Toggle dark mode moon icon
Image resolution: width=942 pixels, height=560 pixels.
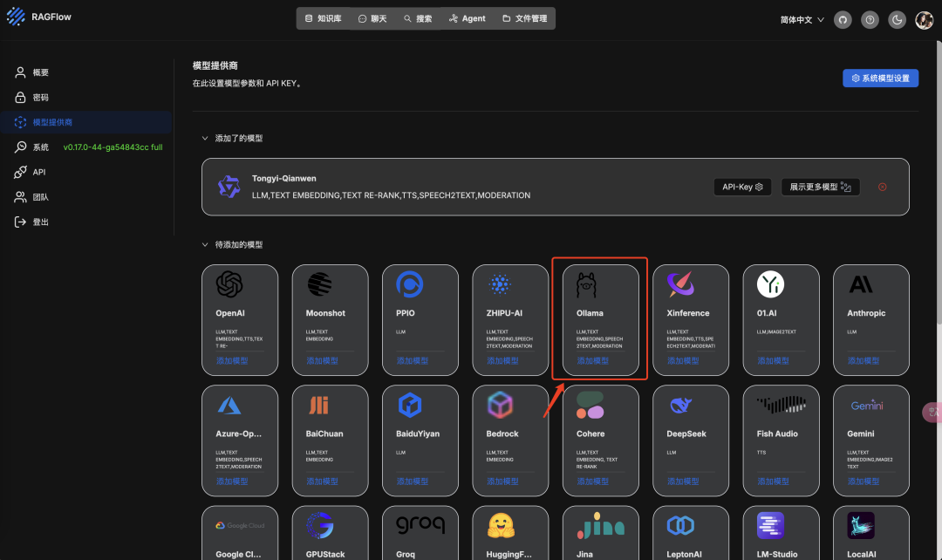897,20
